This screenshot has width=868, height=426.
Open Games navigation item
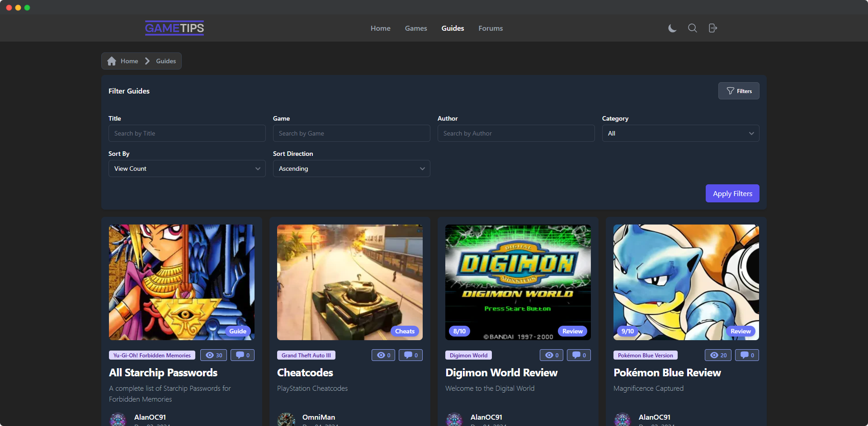coord(416,28)
